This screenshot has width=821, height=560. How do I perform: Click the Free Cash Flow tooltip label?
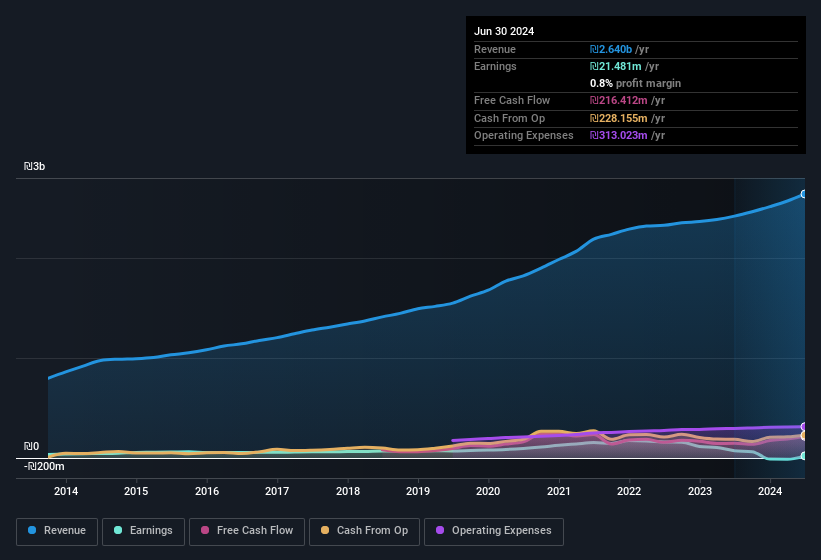tap(512, 100)
